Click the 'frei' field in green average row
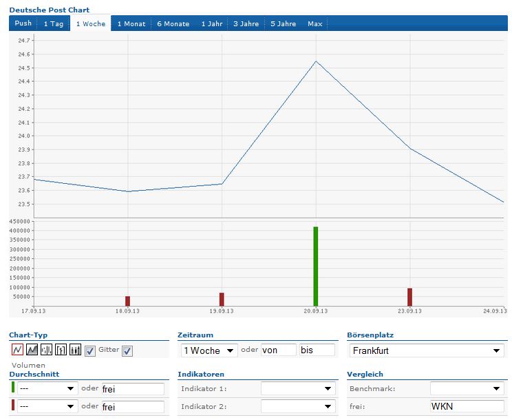The width and height of the screenshot is (512, 420). coord(133,389)
